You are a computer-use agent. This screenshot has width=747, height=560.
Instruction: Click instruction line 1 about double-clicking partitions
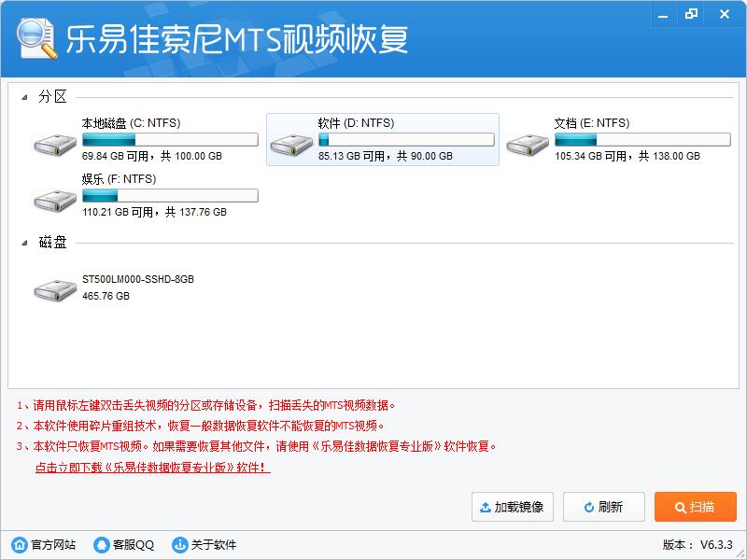point(205,405)
